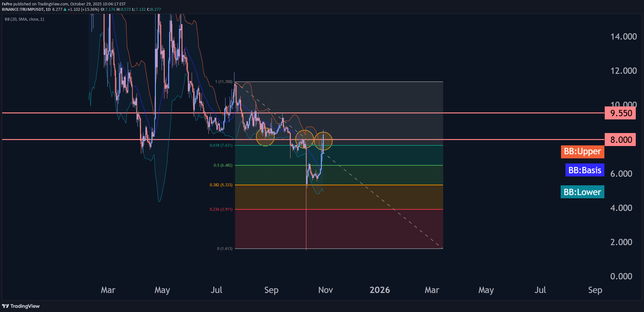Click the 9.550 price level tag
This screenshot has width=644, height=312.
tap(620, 113)
